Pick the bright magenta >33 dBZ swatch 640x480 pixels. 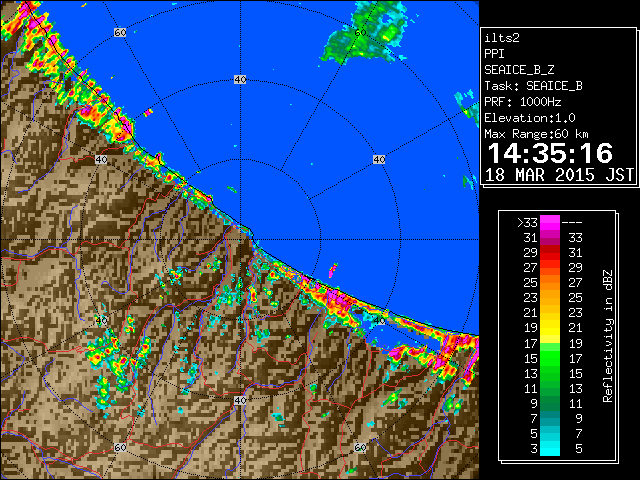[x=550, y=222]
